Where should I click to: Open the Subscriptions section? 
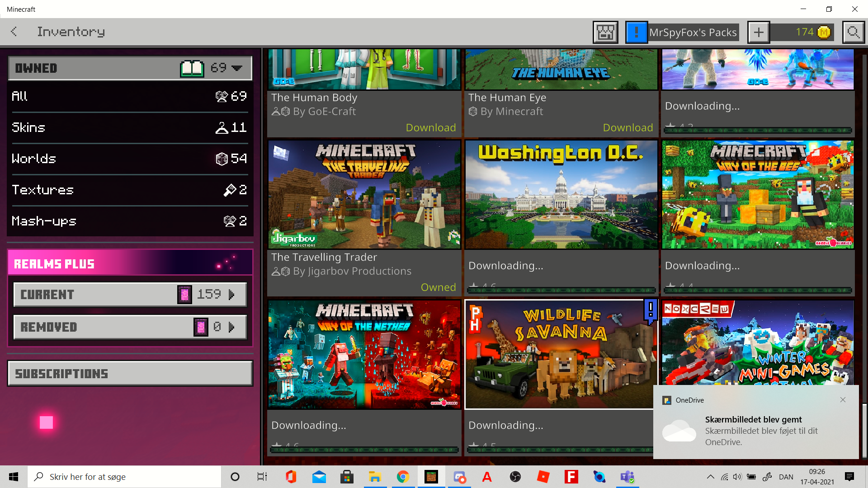tap(130, 374)
